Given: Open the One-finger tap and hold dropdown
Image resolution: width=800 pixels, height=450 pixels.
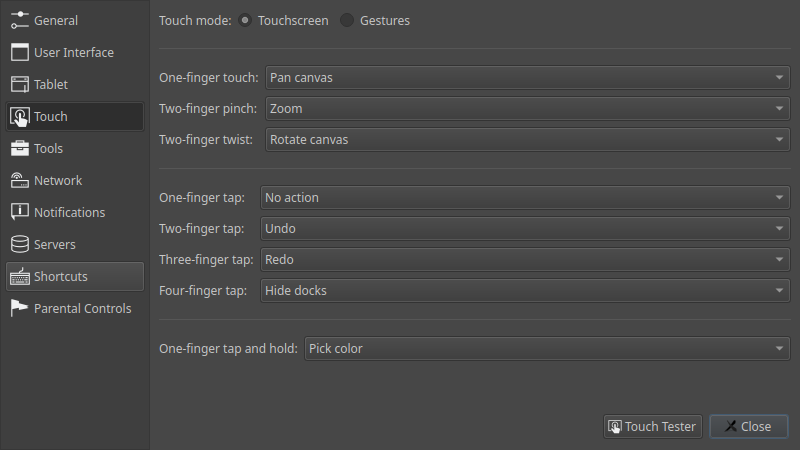Looking at the screenshot, I should click(547, 348).
